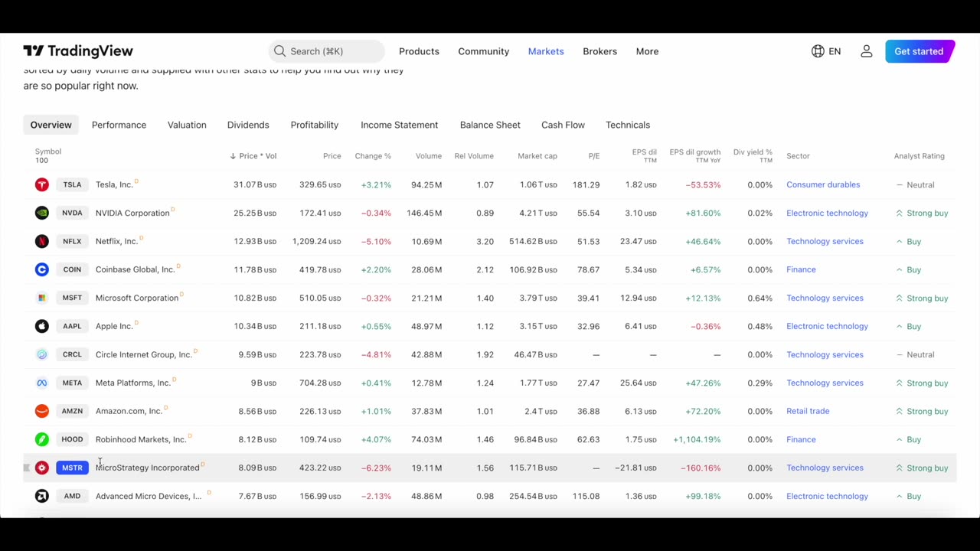Click the Buy arrow icon for NFLX

point(899,241)
